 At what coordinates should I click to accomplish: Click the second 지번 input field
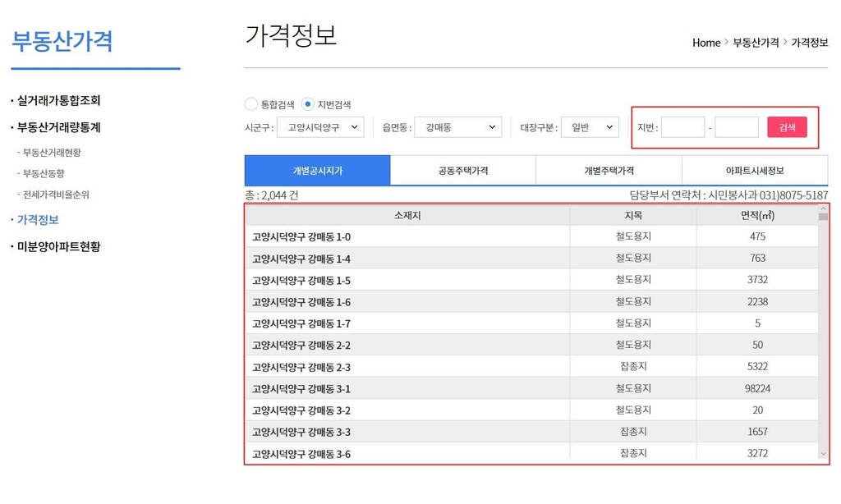736,127
